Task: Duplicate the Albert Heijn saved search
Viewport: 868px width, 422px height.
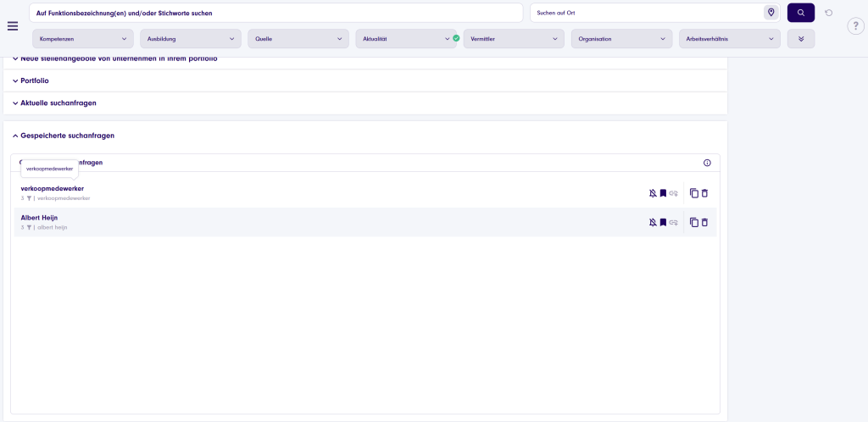Action: 693,222
